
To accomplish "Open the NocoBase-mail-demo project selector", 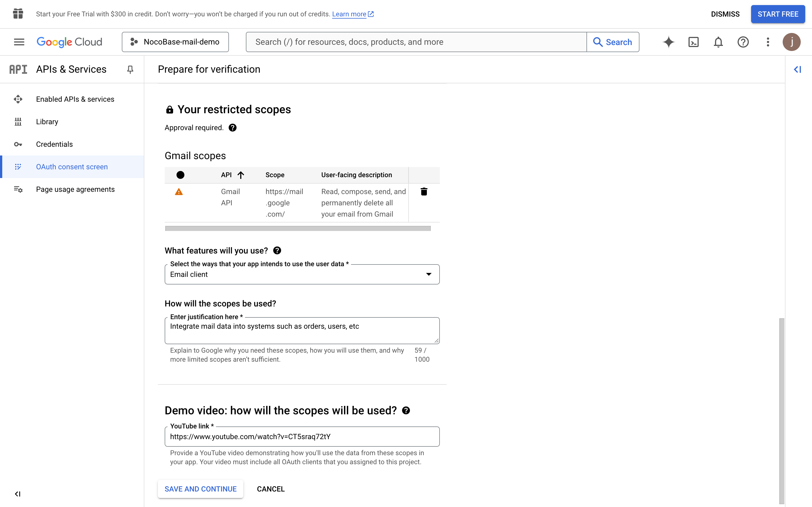I will point(175,42).
